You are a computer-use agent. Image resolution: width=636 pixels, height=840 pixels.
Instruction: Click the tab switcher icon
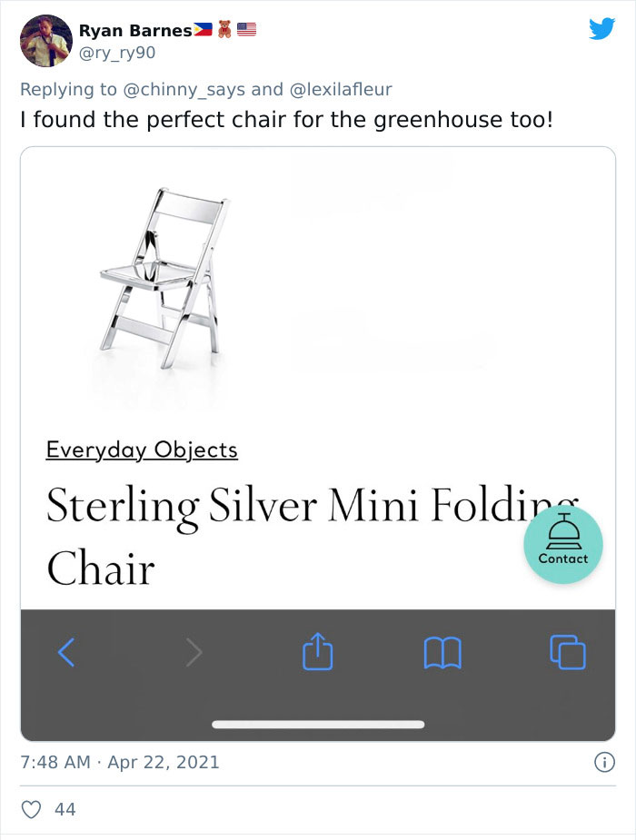tap(568, 652)
